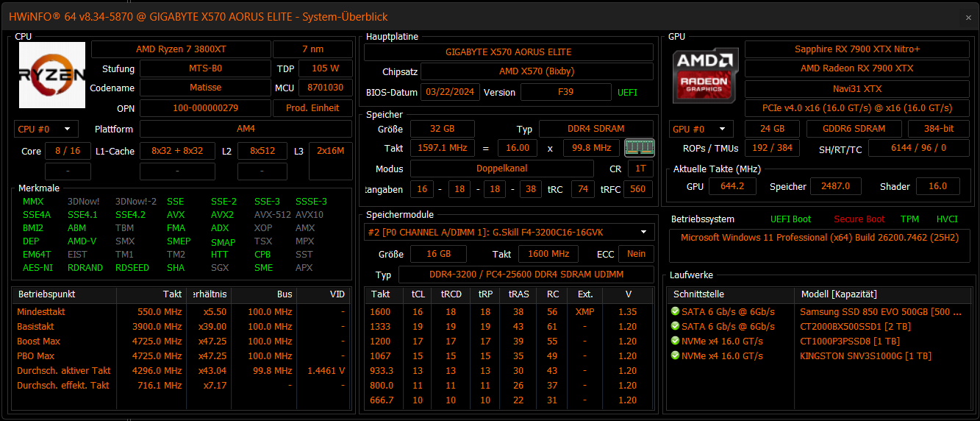
Task: Close the System-Überblick window
Action: tap(968, 17)
